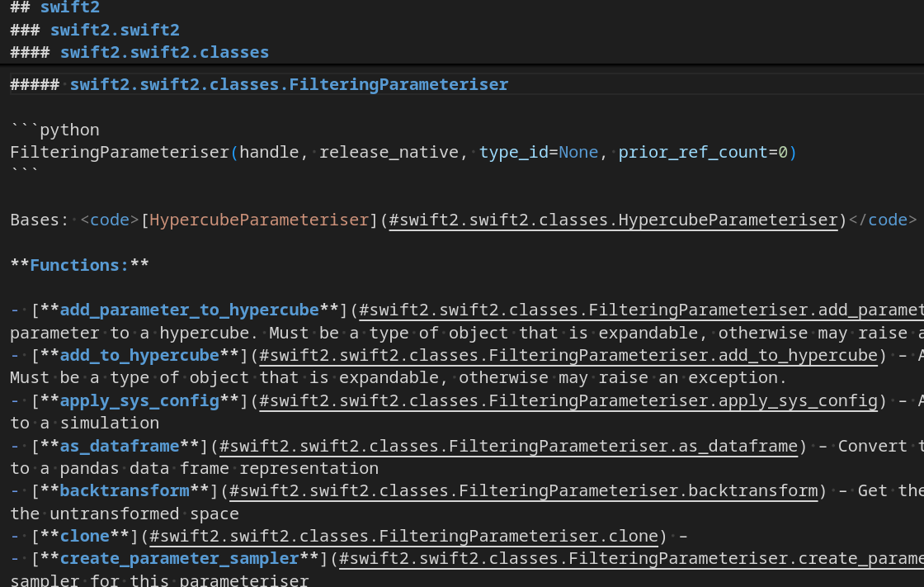Click the 'create_parameter_sampler' link label
The height and width of the screenshot is (587, 924).
[179, 558]
